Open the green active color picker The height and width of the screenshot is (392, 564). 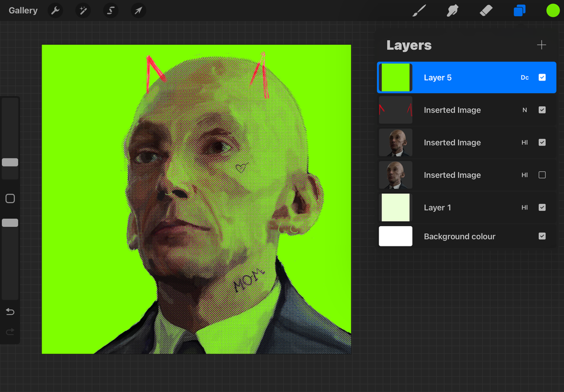click(553, 10)
